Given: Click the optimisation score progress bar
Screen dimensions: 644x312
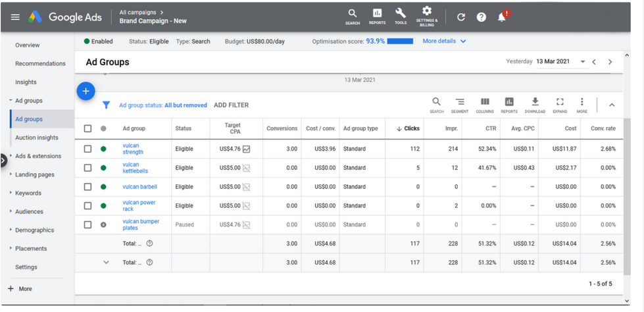Looking at the screenshot, I should 401,41.
